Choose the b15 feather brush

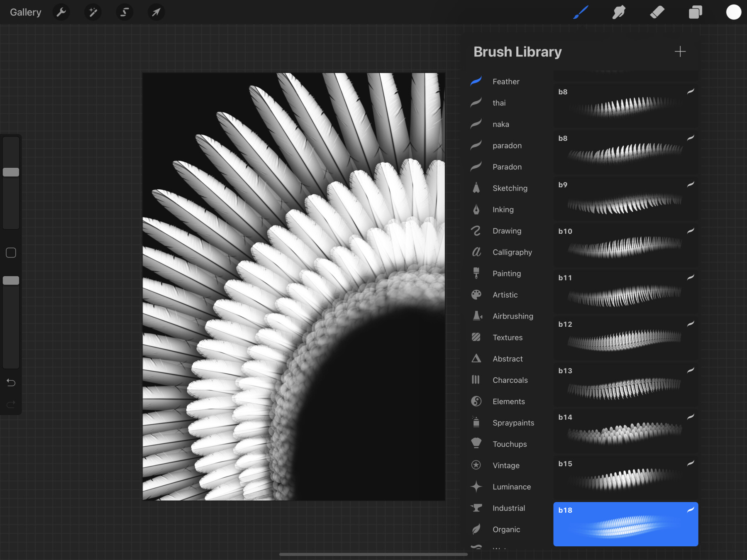click(x=625, y=478)
